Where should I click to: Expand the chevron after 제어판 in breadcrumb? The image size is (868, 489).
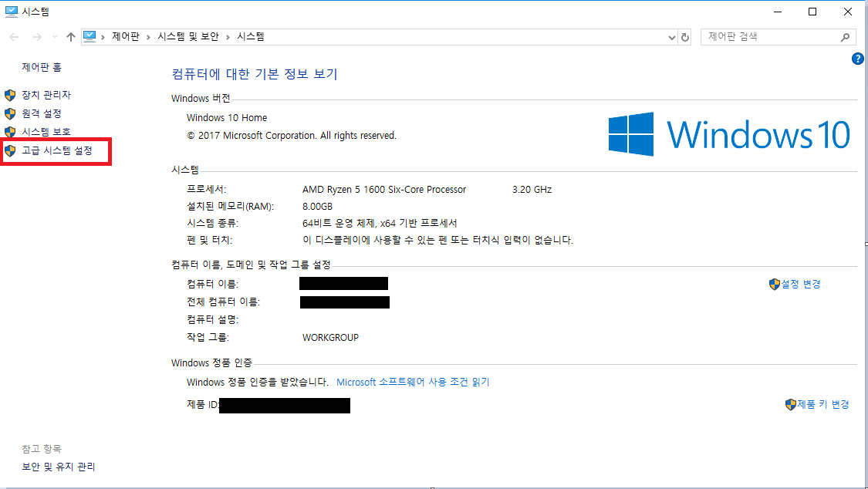(148, 37)
